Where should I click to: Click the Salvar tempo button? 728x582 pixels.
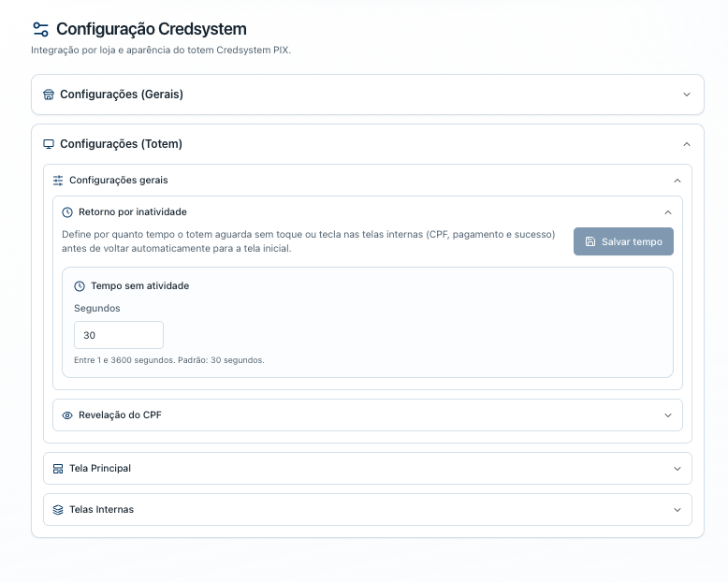pos(623,241)
